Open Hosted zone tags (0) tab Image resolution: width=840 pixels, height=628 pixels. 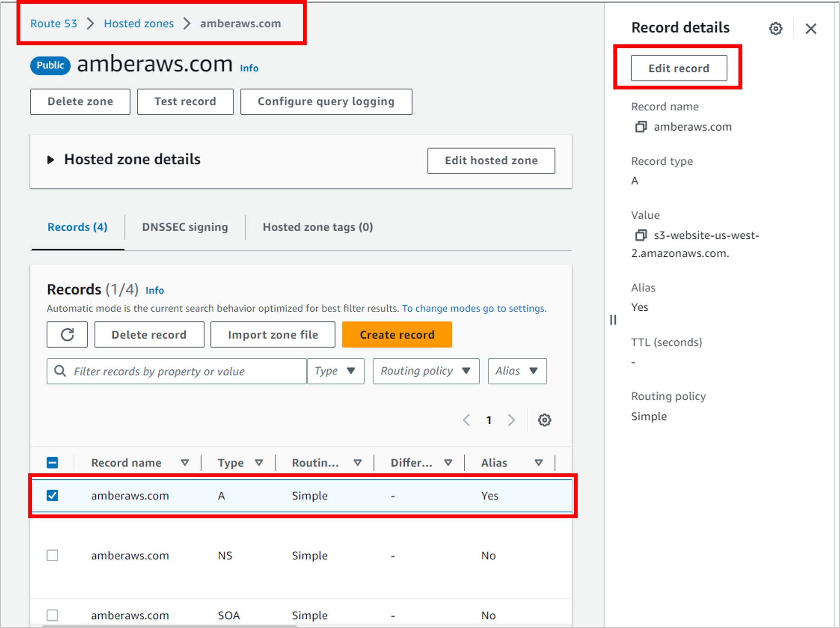coord(318,227)
